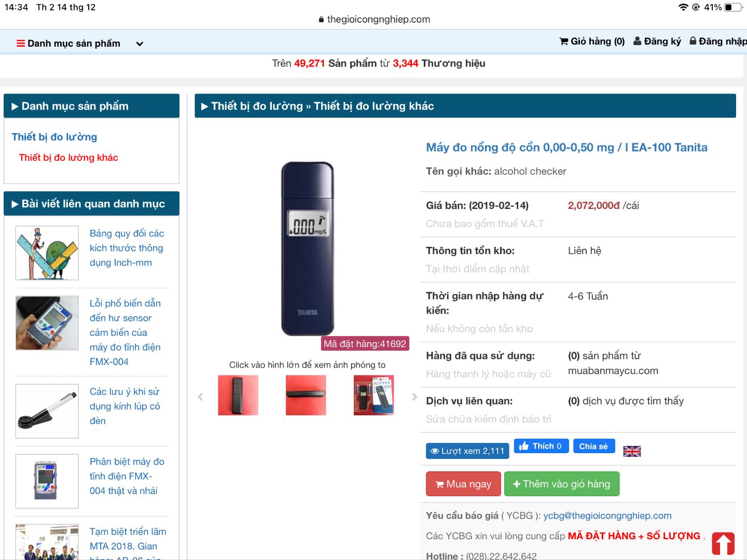This screenshot has height=560, width=747.
Task: Switch language with the UK flag icon
Action: tap(632, 452)
